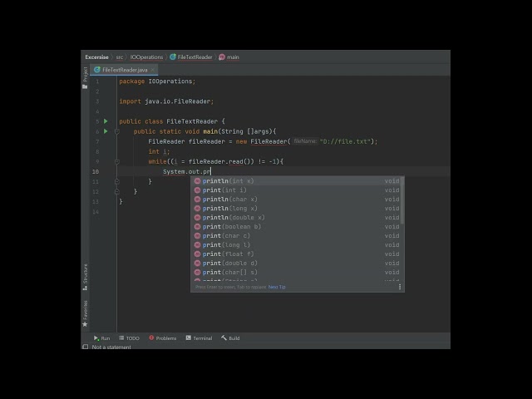This screenshot has height=399, width=532.
Task: Open completion popup options menu (three dots)
Action: tap(400, 287)
